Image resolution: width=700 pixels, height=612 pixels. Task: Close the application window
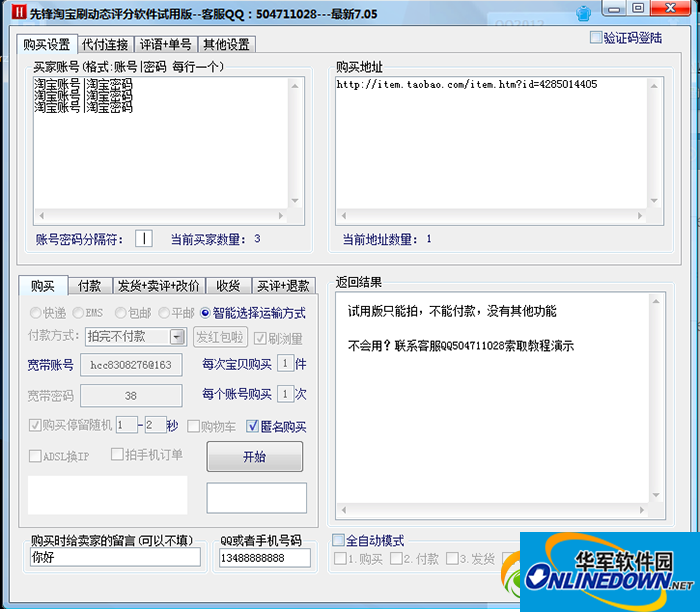671,8
